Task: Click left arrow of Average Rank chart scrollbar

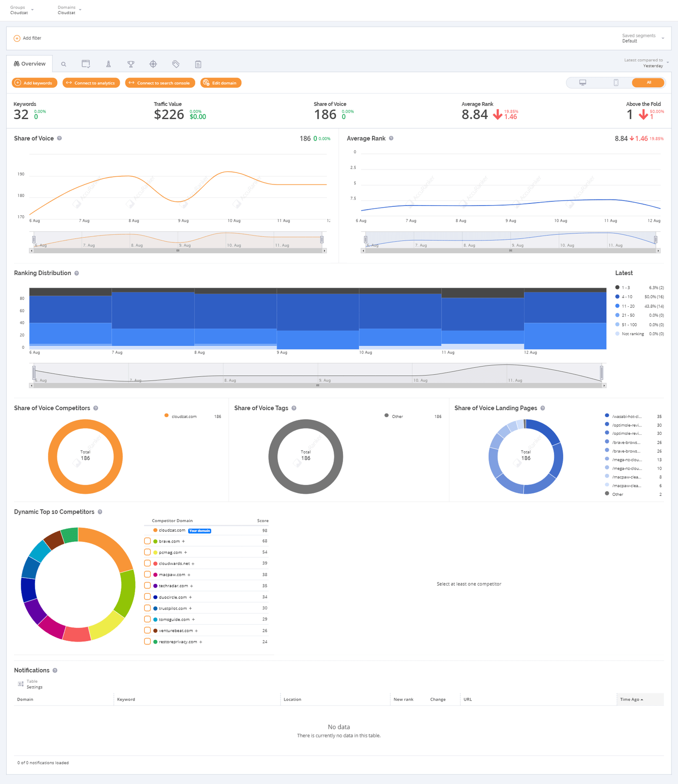Action: tap(363, 251)
